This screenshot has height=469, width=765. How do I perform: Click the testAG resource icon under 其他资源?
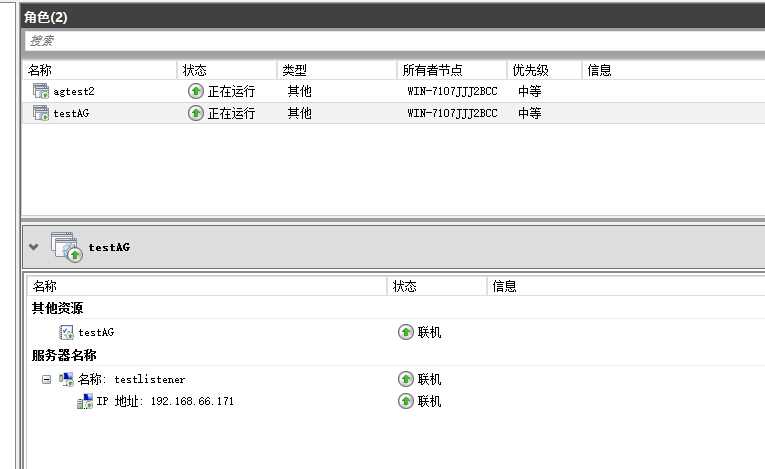click(66, 332)
